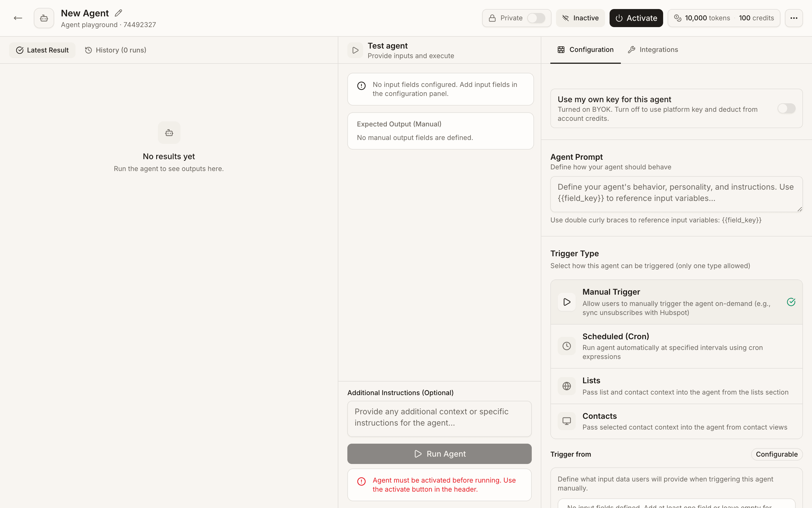
Task: Click the Lists globe icon
Action: point(567,386)
